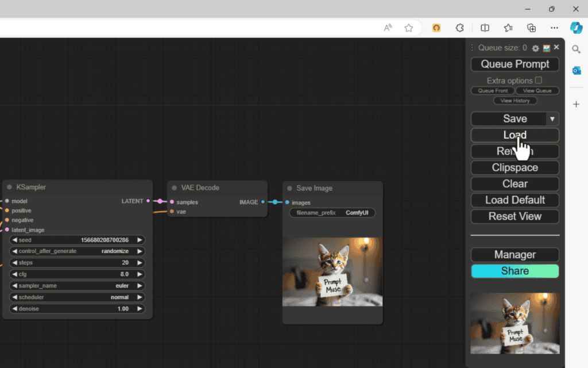
Task: Open the Settings and more menu in Edge
Action: pos(554,27)
